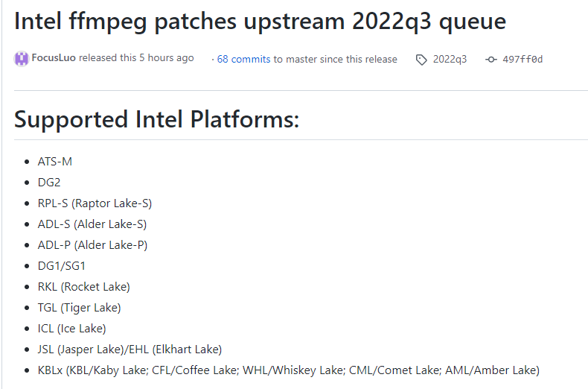Screen dimensions: 588x389
Task: Select the DG1/SG1 list item
Action: [x=62, y=266]
